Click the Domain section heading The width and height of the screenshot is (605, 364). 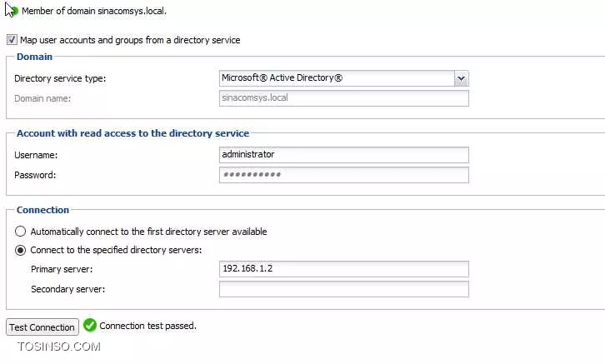coord(34,57)
